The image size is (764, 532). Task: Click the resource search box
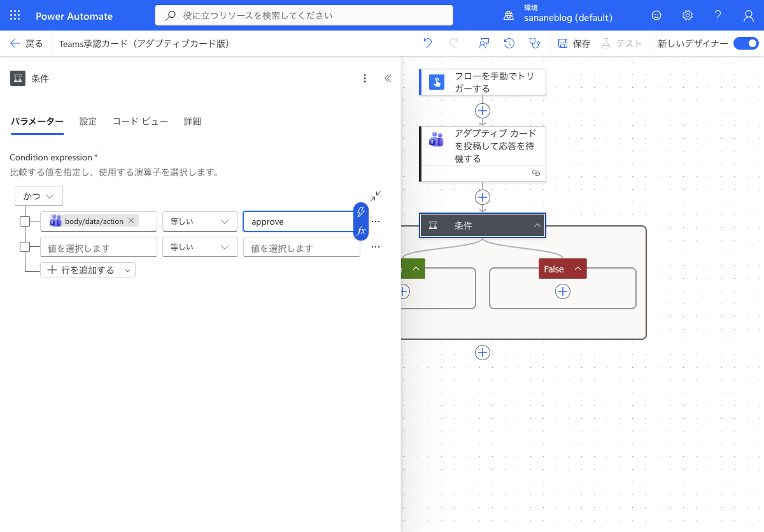click(304, 15)
